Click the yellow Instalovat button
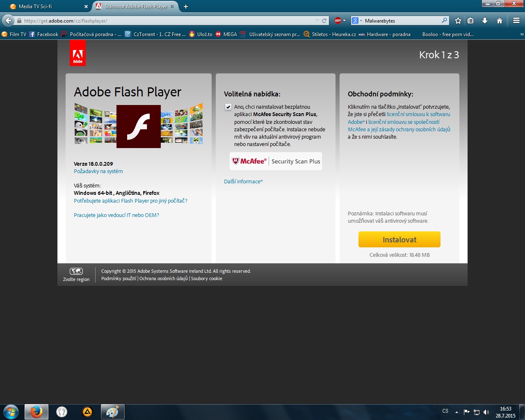This screenshot has width=525, height=420. [399, 240]
